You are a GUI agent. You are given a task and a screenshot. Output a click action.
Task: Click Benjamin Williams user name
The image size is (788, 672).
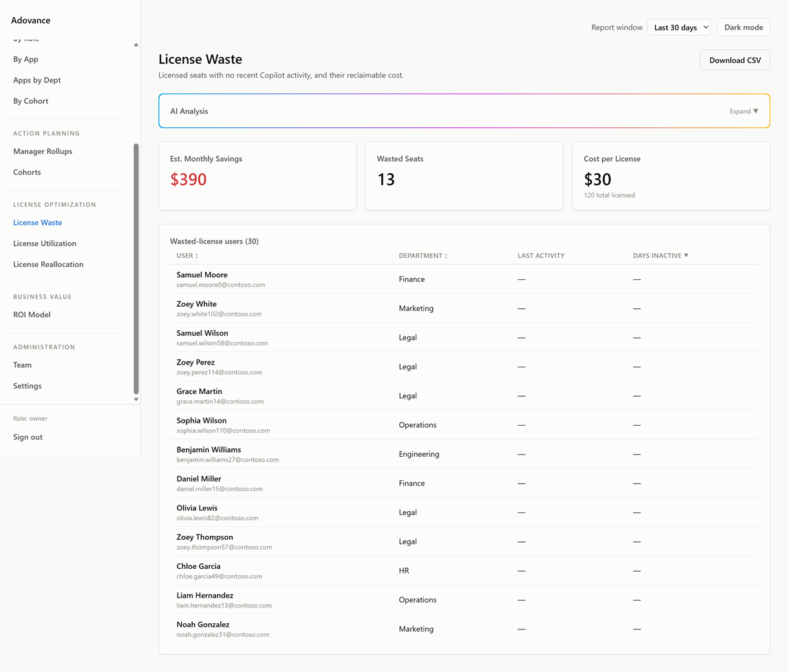209,450
